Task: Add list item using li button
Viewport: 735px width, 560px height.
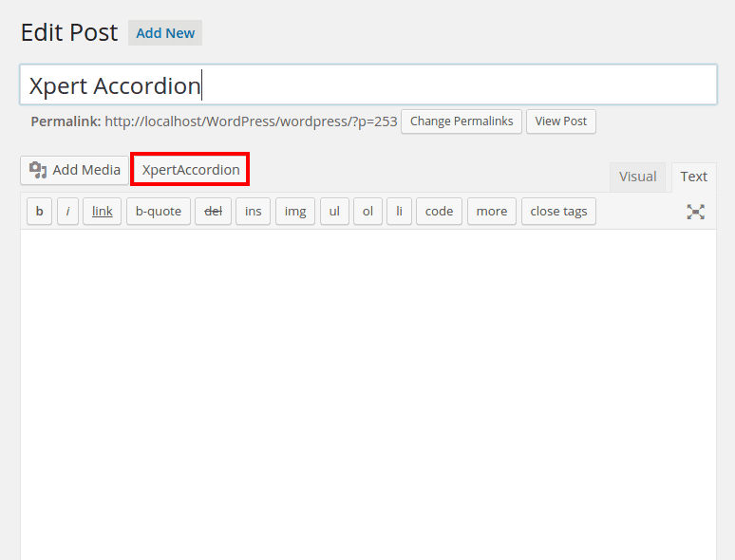Action: (399, 211)
